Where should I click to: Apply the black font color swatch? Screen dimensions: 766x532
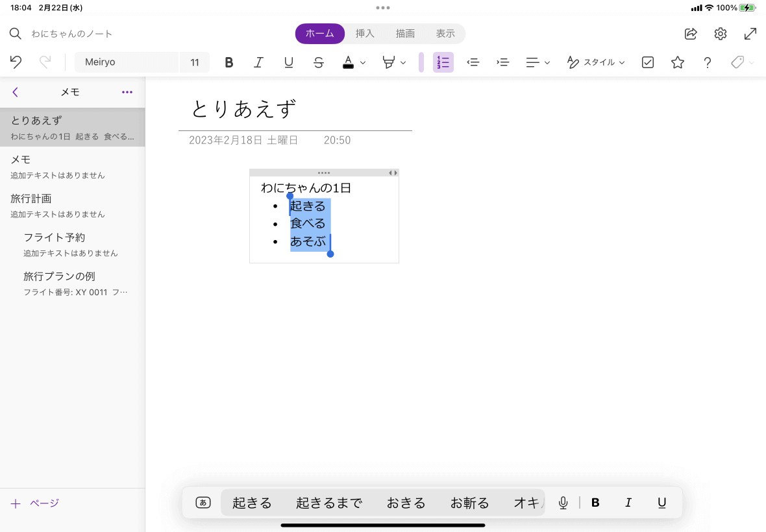pos(348,62)
